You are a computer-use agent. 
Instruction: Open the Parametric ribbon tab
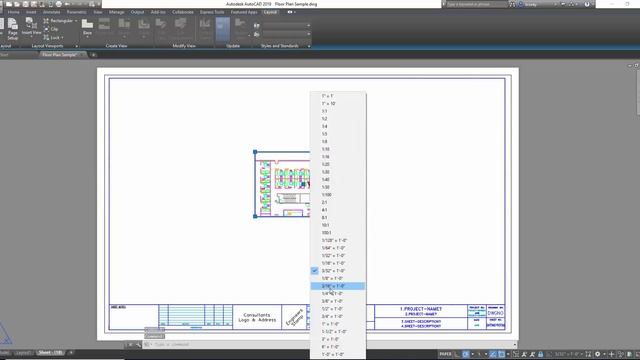(x=76, y=12)
